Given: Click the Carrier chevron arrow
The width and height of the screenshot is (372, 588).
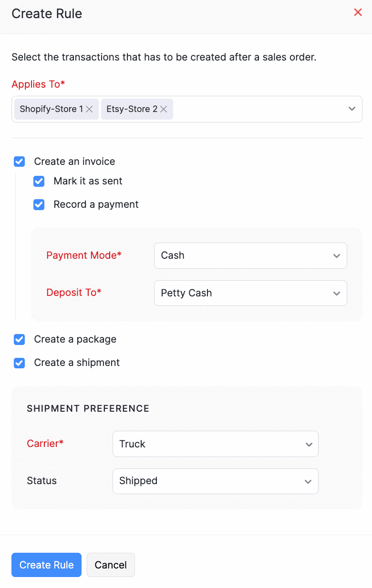Looking at the screenshot, I should pos(308,444).
